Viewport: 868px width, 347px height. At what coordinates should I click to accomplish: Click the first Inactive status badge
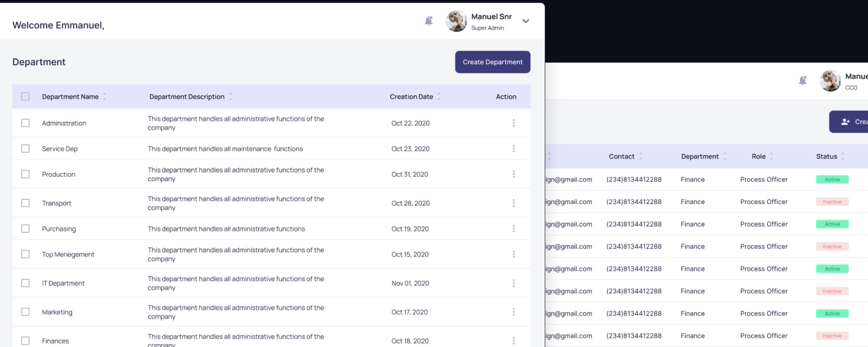(832, 202)
